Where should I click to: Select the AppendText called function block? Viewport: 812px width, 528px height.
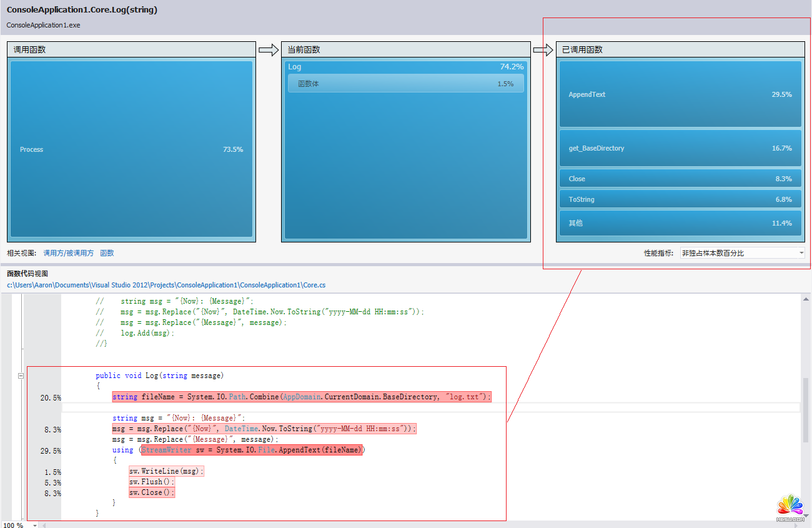(680, 94)
